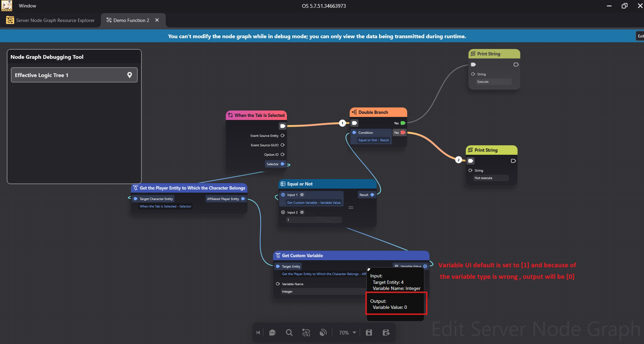644x344 pixels.
Task: Click the satellite dish signal icon
Action: pyautogui.click(x=323, y=333)
